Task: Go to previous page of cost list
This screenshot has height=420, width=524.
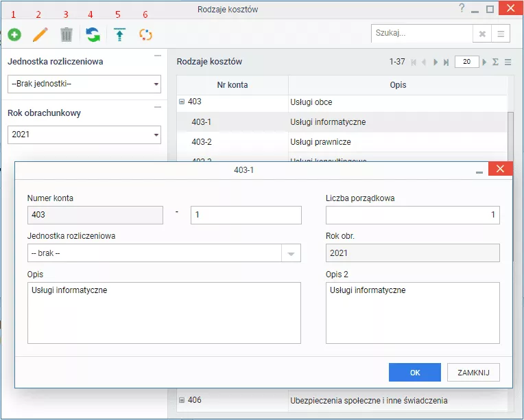Action: (x=424, y=62)
